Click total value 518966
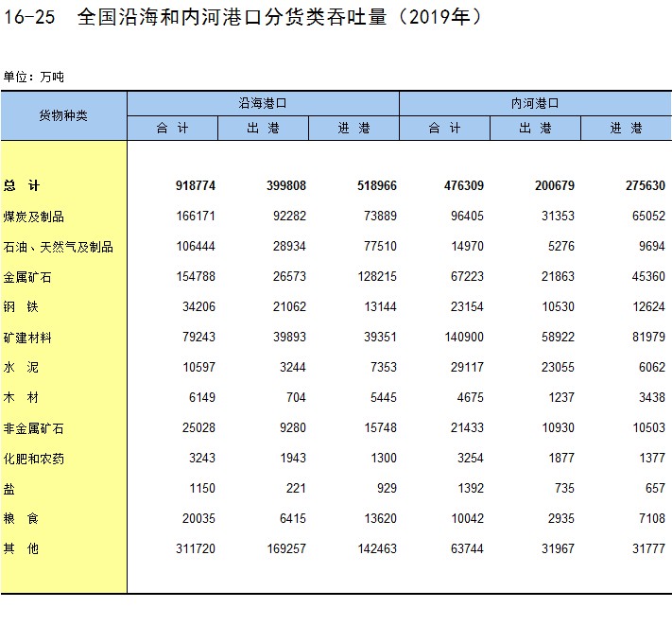 (x=377, y=185)
